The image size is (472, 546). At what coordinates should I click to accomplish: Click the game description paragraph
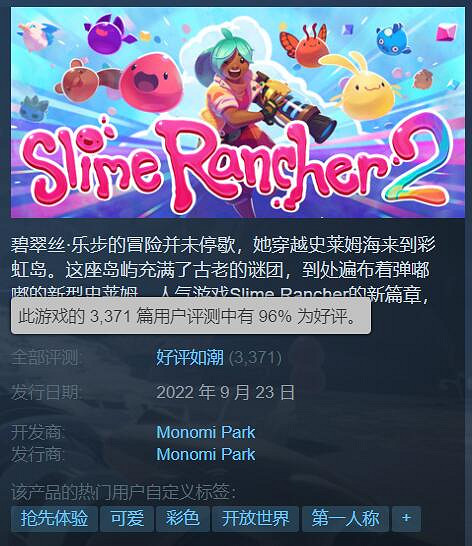pyautogui.click(x=223, y=266)
